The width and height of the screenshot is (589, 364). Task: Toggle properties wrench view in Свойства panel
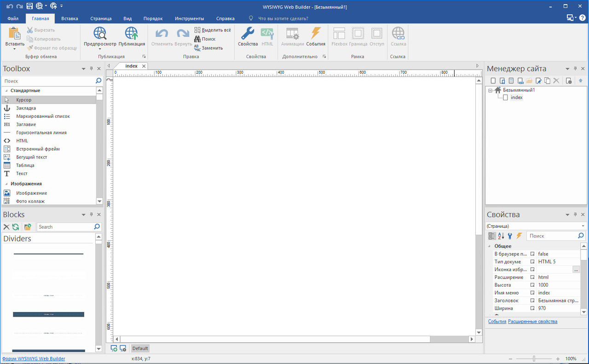pyautogui.click(x=510, y=236)
